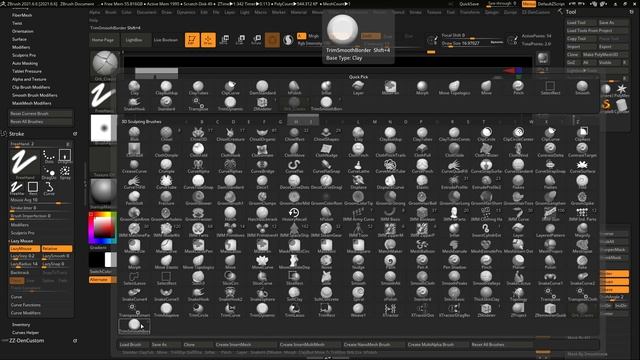Pick the Weave1 brush
640x360 pixels.
pyautogui.click(x=358, y=309)
